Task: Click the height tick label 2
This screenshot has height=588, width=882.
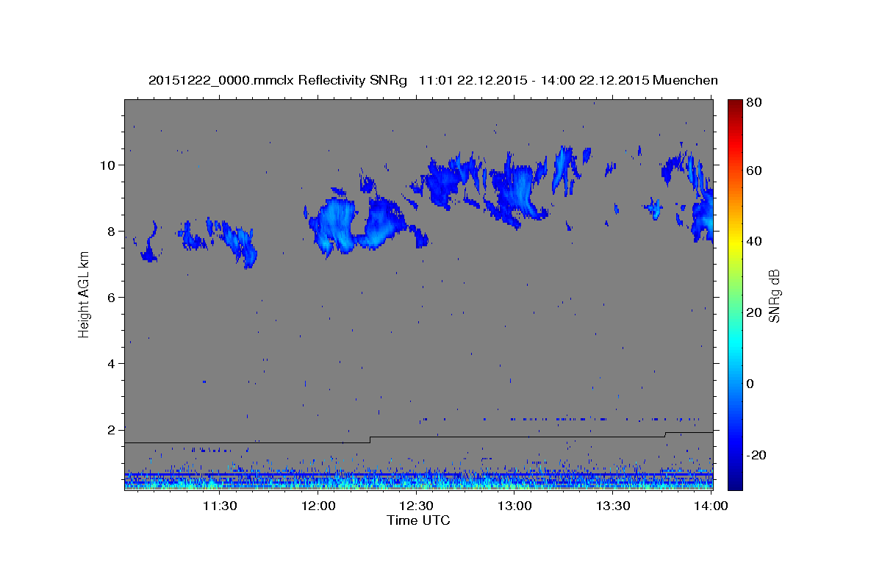Action: click(112, 430)
